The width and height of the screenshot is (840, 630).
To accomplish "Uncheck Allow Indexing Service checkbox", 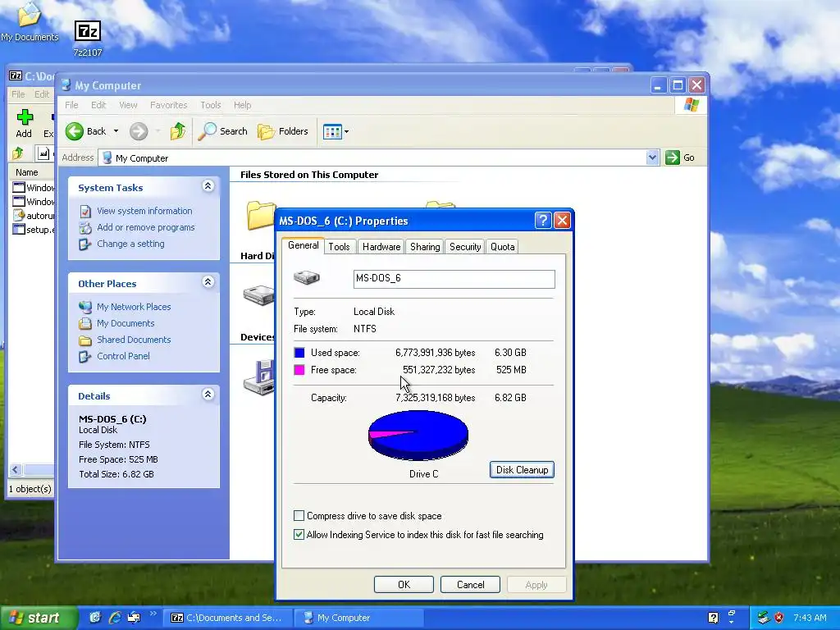I will [x=299, y=535].
